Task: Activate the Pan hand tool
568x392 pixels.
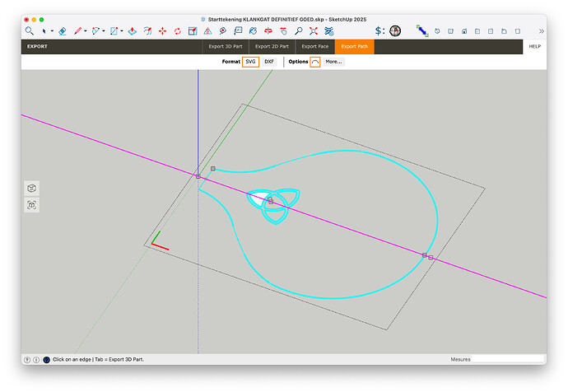Action: [283, 31]
